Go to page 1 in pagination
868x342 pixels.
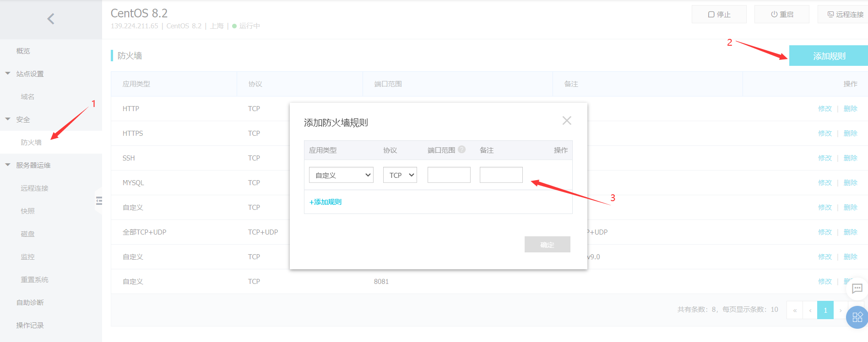(825, 310)
